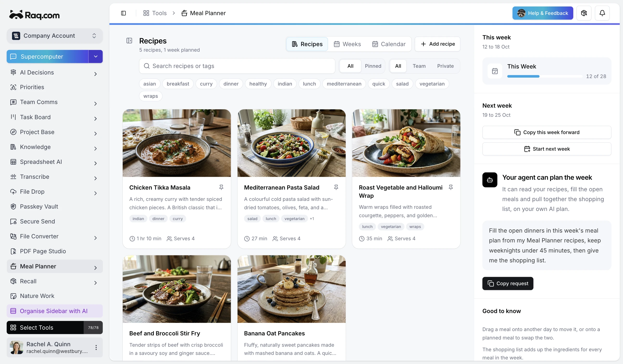Click Start next week button
Viewport: 623px width, 364px height.
(x=547, y=149)
